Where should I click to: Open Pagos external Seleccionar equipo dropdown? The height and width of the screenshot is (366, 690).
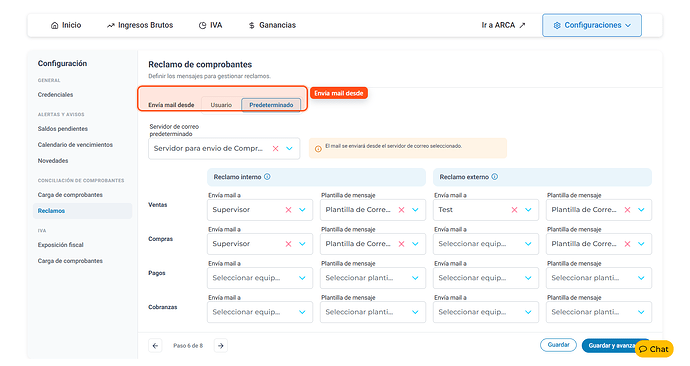point(486,278)
